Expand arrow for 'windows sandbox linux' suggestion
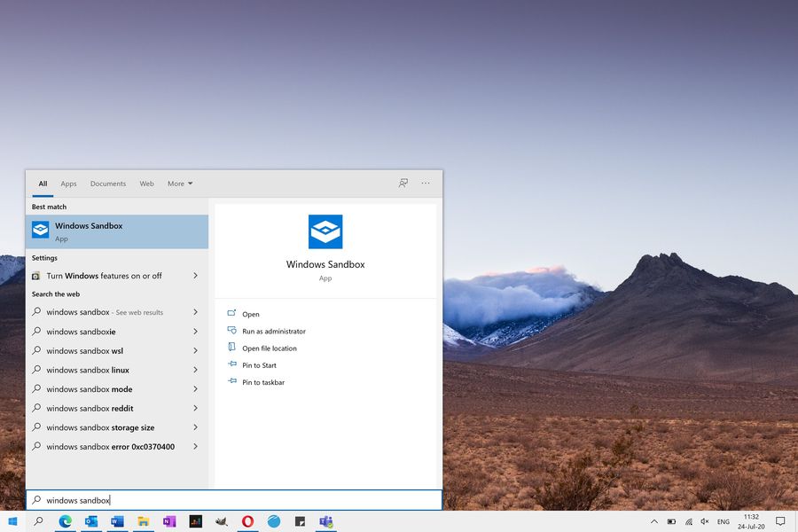The width and height of the screenshot is (798, 532). click(x=195, y=370)
